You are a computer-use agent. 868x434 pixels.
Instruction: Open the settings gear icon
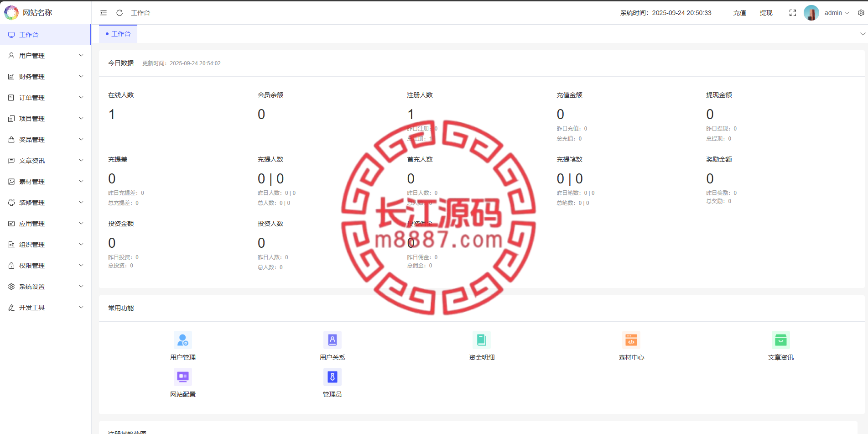point(861,13)
